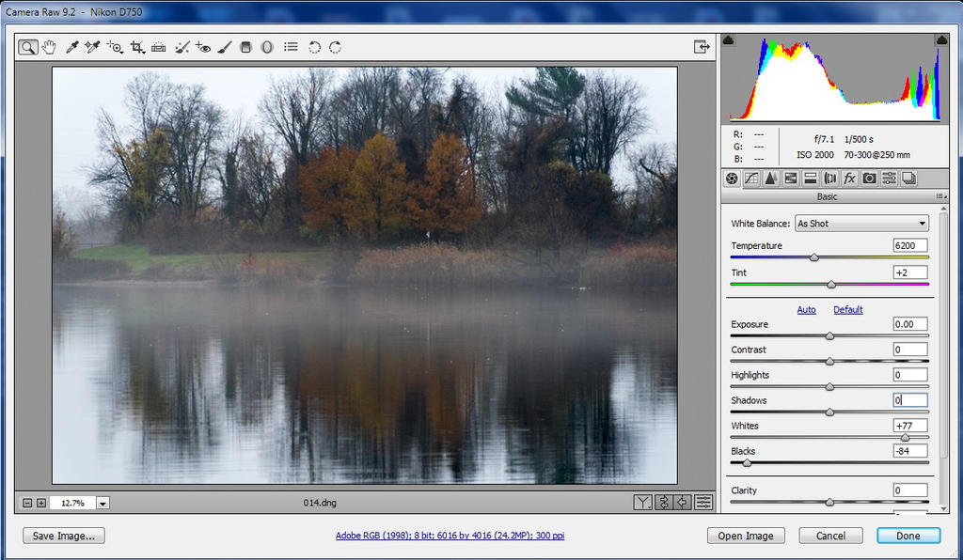This screenshot has width=963, height=560.
Task: Activate the Spot Removal tool
Action: (182, 47)
